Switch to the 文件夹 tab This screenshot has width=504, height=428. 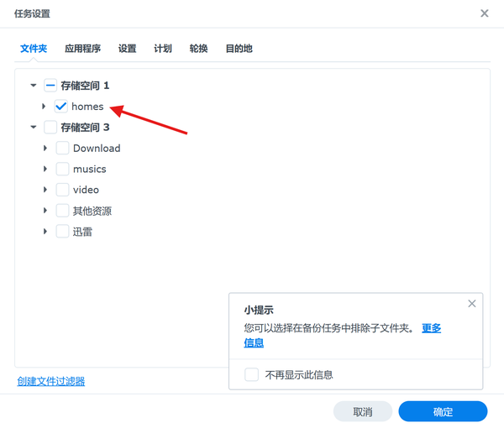coord(34,49)
